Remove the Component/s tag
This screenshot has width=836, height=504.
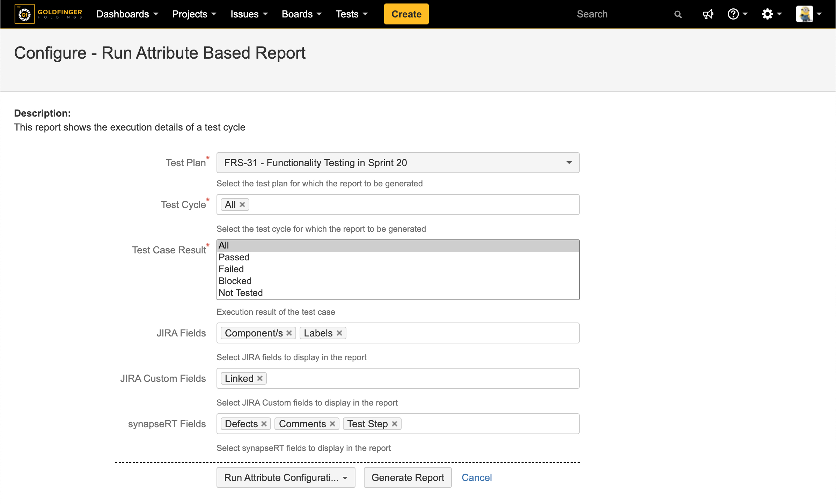[x=289, y=333]
